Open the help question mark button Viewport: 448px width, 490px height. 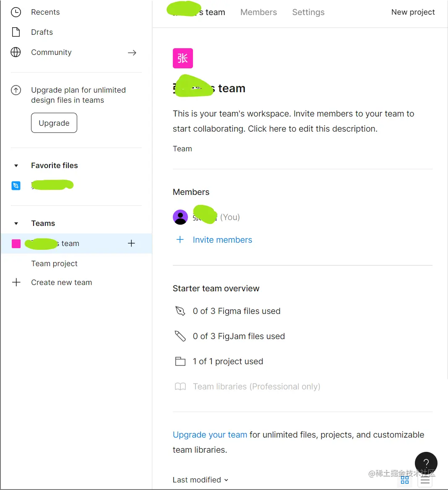[426, 463]
